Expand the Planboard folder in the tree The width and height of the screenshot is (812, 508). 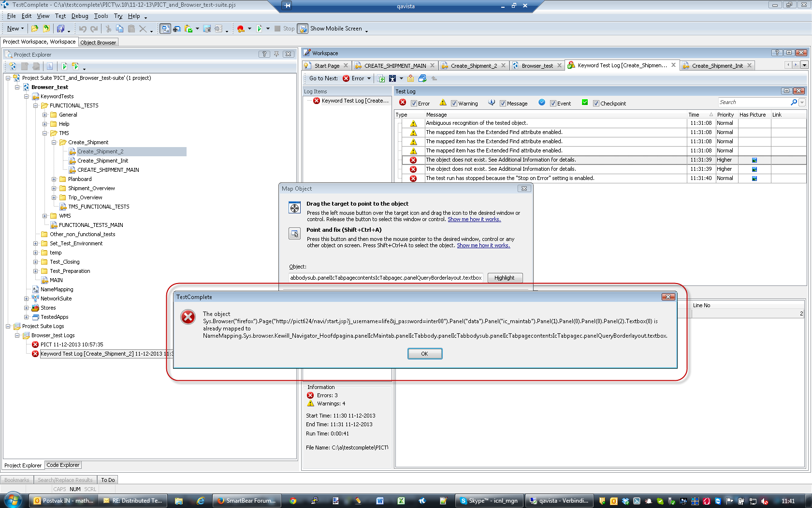tap(54, 179)
